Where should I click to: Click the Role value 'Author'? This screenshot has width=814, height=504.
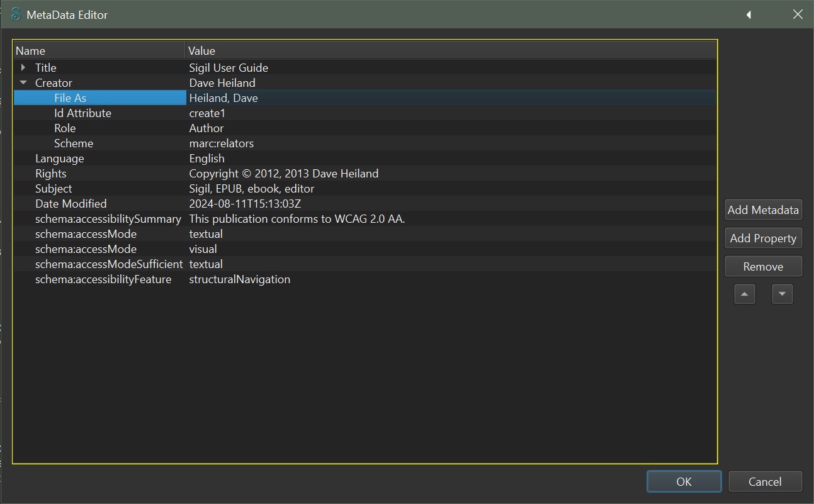tap(206, 128)
